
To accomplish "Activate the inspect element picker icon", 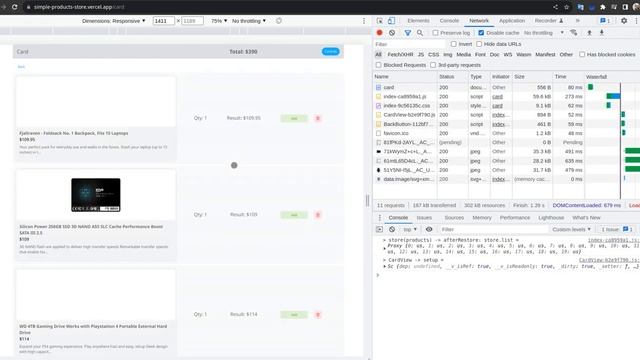I will click(x=380, y=21).
